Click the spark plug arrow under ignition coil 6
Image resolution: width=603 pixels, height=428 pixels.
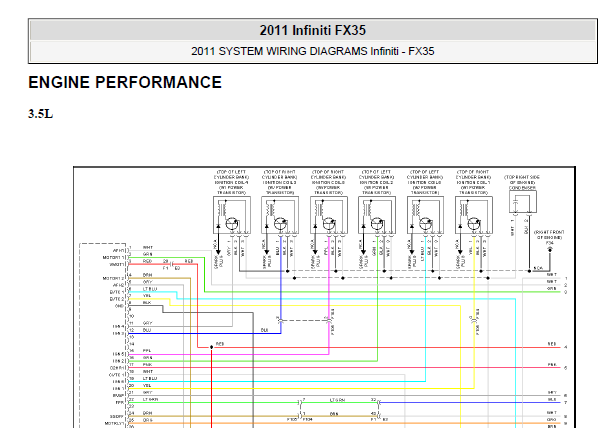(412, 245)
